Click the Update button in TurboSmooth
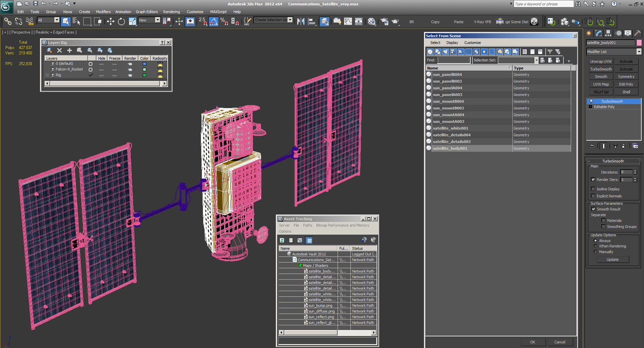 pyautogui.click(x=612, y=259)
